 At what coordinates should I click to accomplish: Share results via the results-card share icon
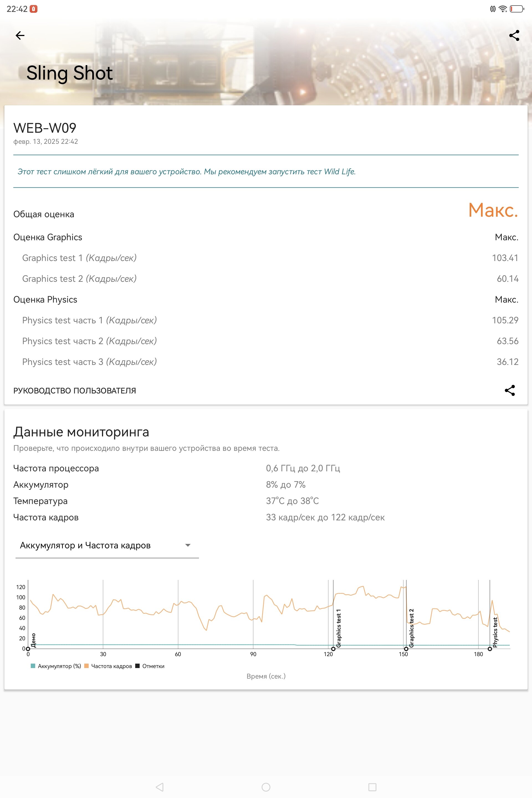click(510, 390)
